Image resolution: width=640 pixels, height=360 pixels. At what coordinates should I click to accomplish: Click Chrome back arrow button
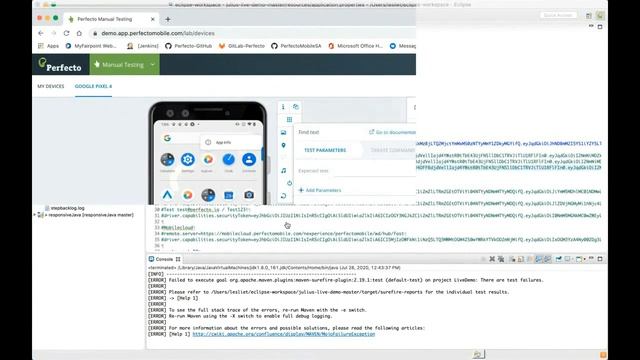point(41,33)
